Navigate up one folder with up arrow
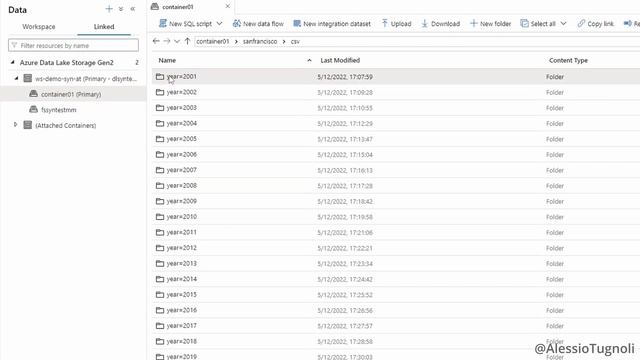The height and width of the screenshot is (360, 640). coord(187,41)
